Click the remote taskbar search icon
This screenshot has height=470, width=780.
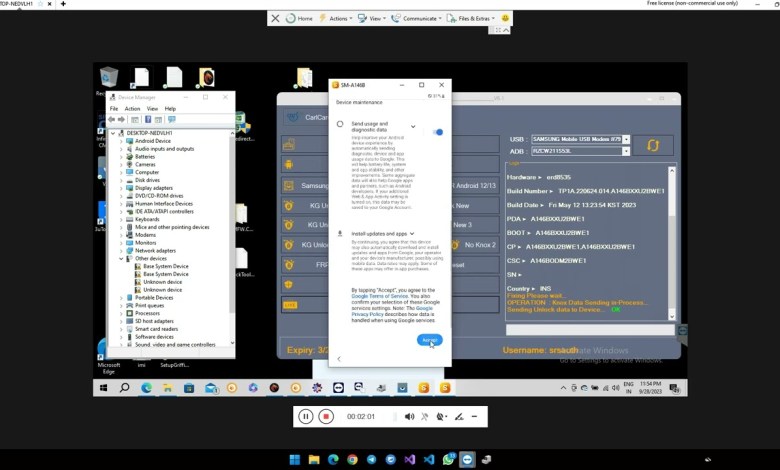click(x=124, y=387)
